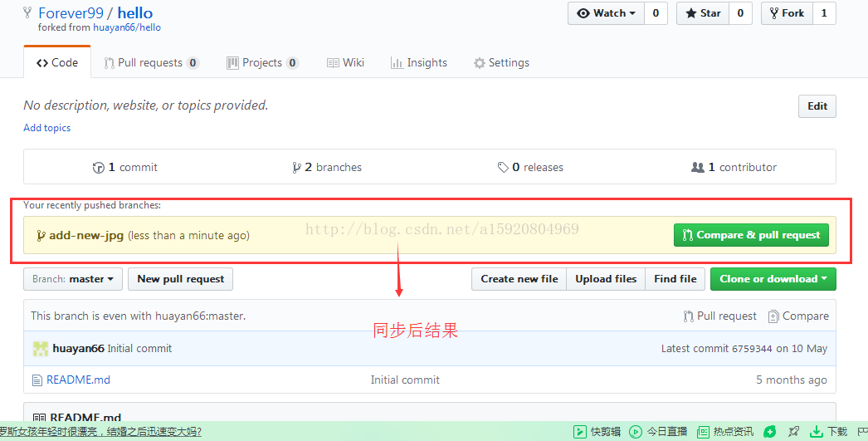The height and width of the screenshot is (441, 868).
Task: View the 2 branches link
Action: click(327, 167)
